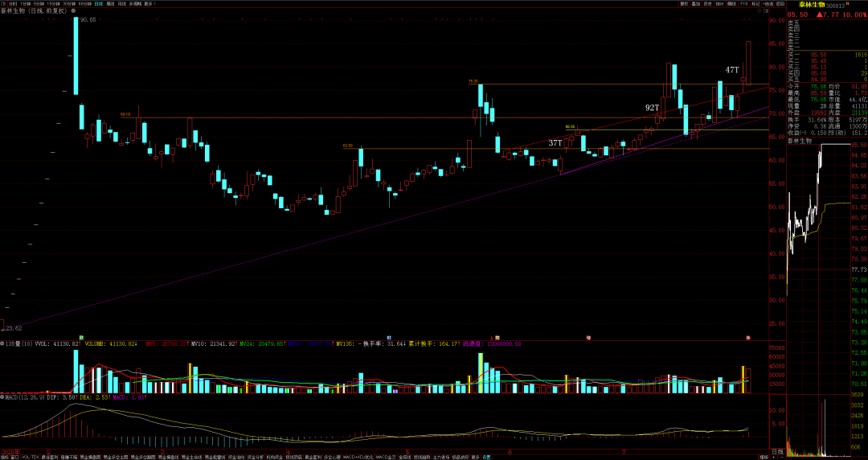This screenshot has width=868, height=460.
Task: Click the 90.65 high price label
Action: tap(88, 19)
